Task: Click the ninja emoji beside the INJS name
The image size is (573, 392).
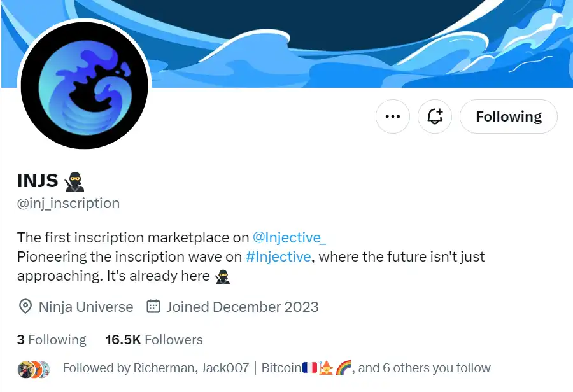Action: click(x=74, y=181)
